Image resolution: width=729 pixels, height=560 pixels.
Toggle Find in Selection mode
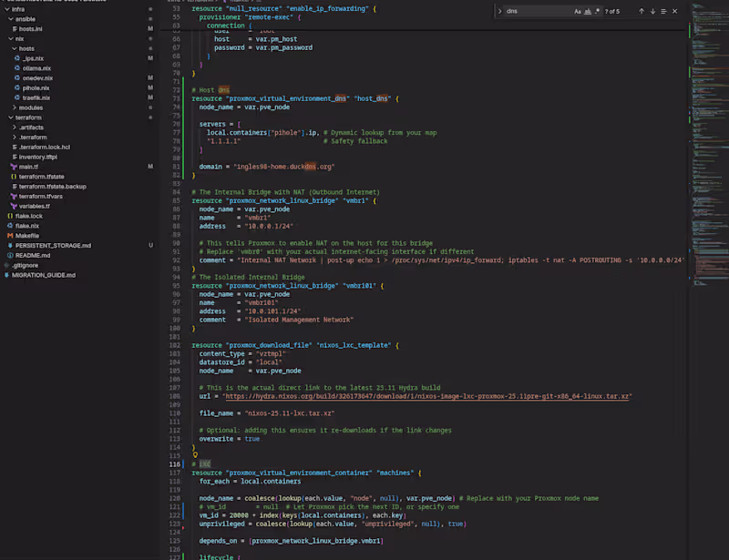[663, 11]
